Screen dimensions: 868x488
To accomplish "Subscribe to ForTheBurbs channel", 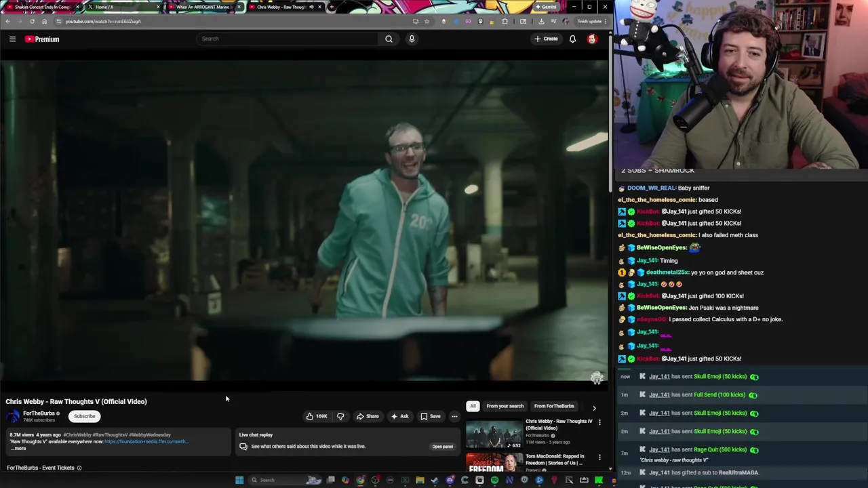I will 85,416.
